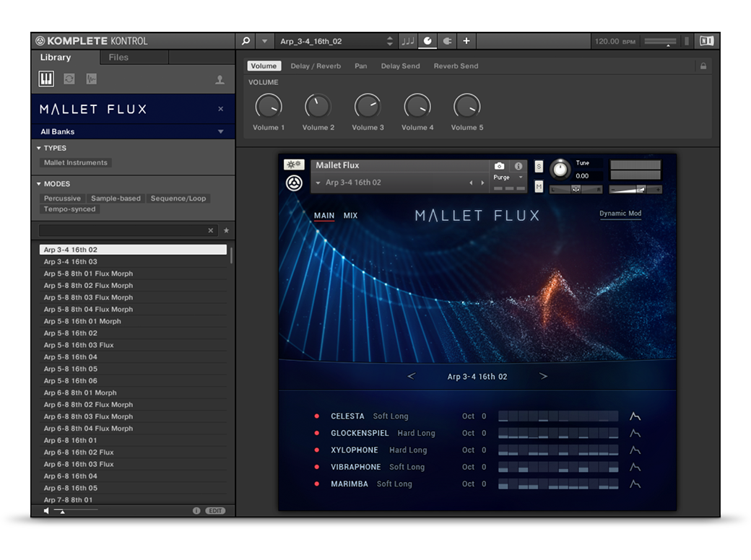
Task: Click the EDIT button below preset list
Action: click(x=215, y=511)
